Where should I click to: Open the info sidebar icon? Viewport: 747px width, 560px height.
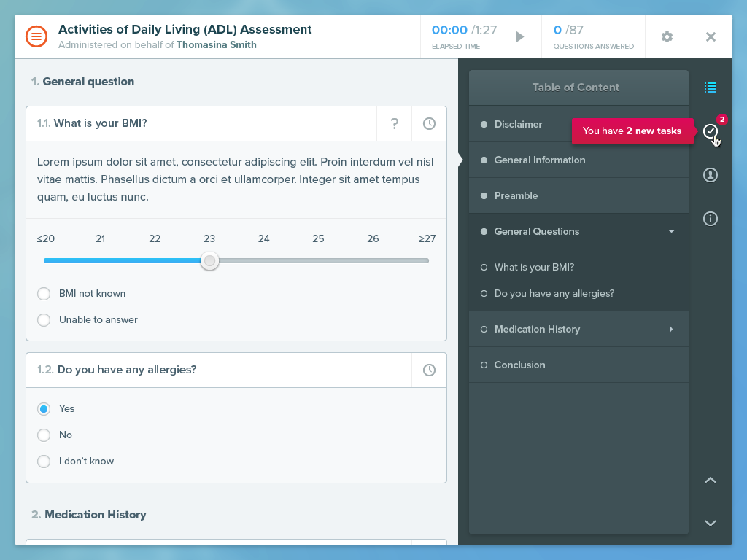coord(711,219)
